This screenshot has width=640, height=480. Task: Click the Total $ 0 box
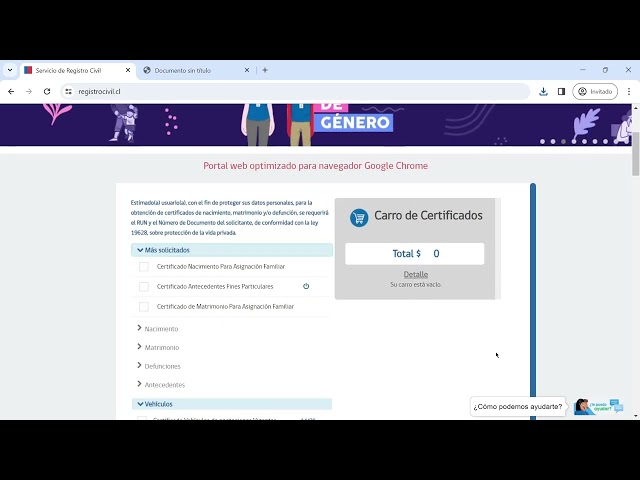415,254
